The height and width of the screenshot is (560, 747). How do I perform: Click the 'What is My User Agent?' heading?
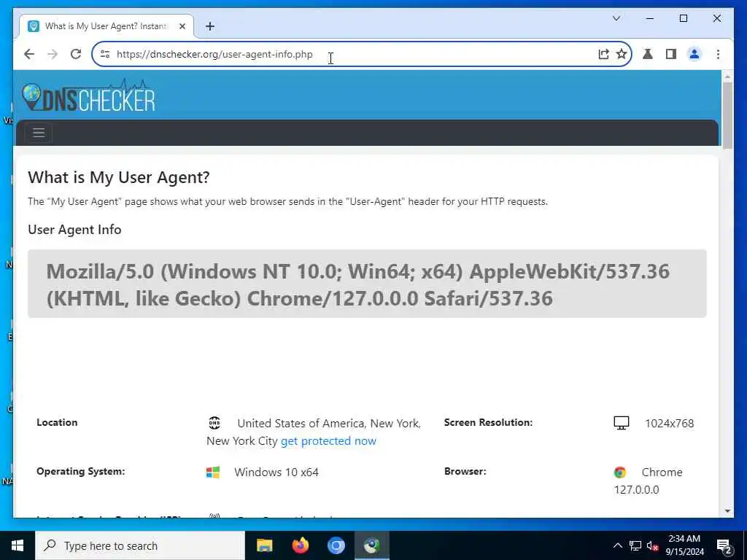pos(119,177)
